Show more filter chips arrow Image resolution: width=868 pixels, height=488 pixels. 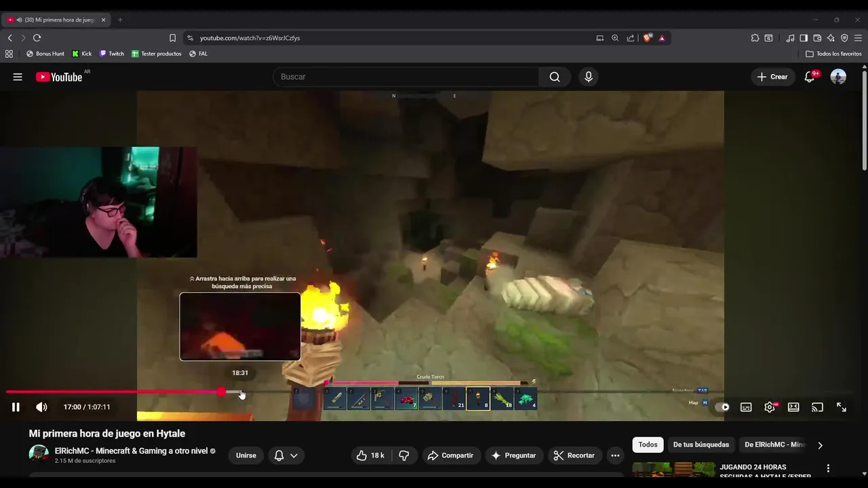pyautogui.click(x=820, y=445)
